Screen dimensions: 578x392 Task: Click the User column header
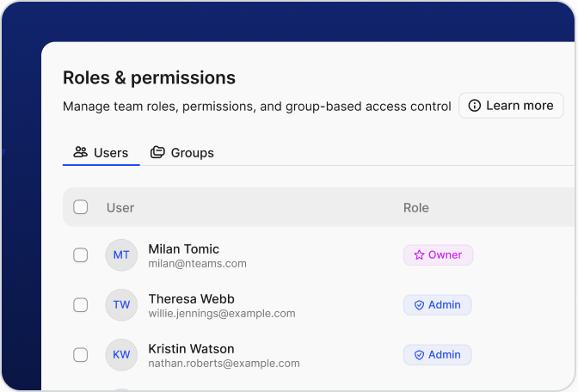click(x=120, y=207)
